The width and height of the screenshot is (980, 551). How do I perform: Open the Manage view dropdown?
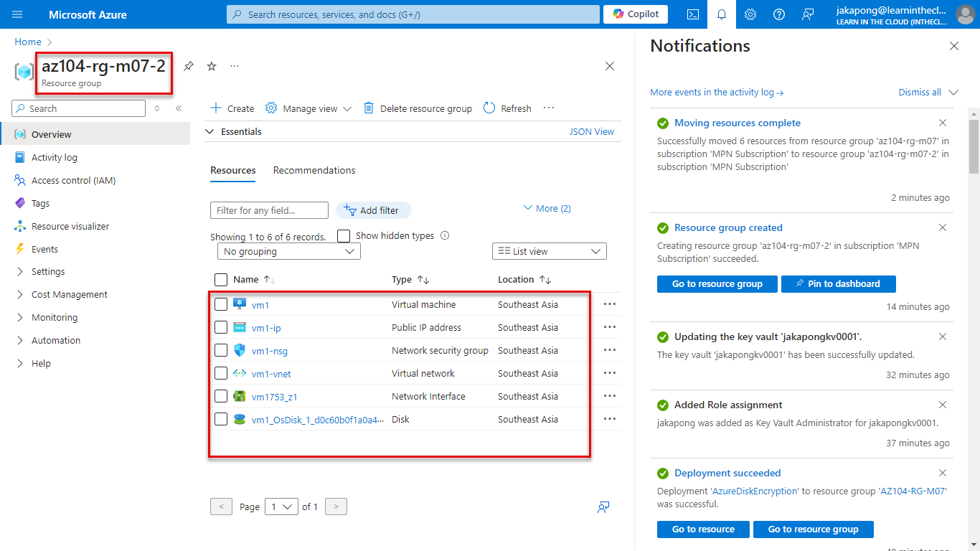point(308,108)
